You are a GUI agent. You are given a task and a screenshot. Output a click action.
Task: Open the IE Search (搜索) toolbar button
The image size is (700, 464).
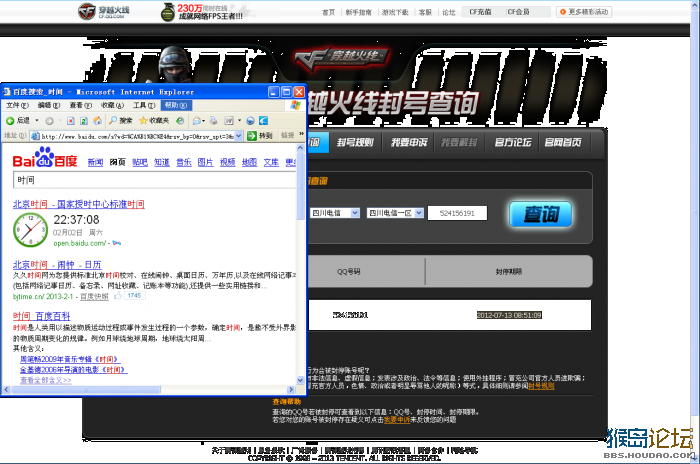coord(121,121)
